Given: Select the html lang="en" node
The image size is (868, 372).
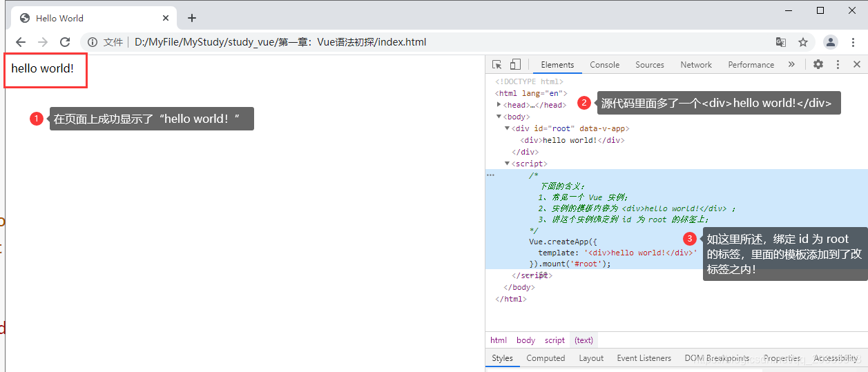Looking at the screenshot, I should click(x=531, y=93).
